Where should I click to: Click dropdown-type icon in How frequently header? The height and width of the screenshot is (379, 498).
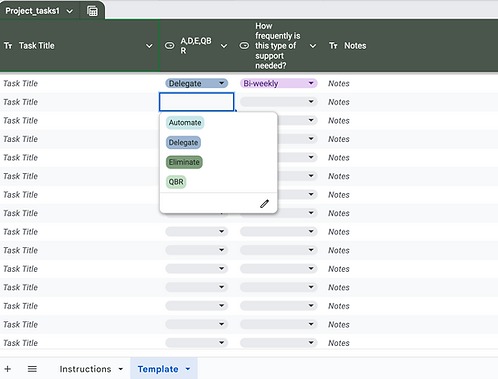244,46
